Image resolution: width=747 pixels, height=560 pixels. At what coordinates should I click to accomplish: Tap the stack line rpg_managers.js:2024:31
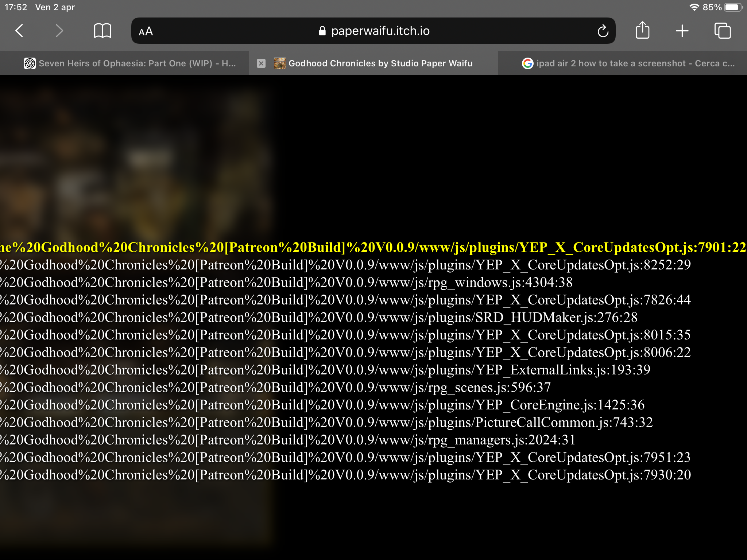287,440
